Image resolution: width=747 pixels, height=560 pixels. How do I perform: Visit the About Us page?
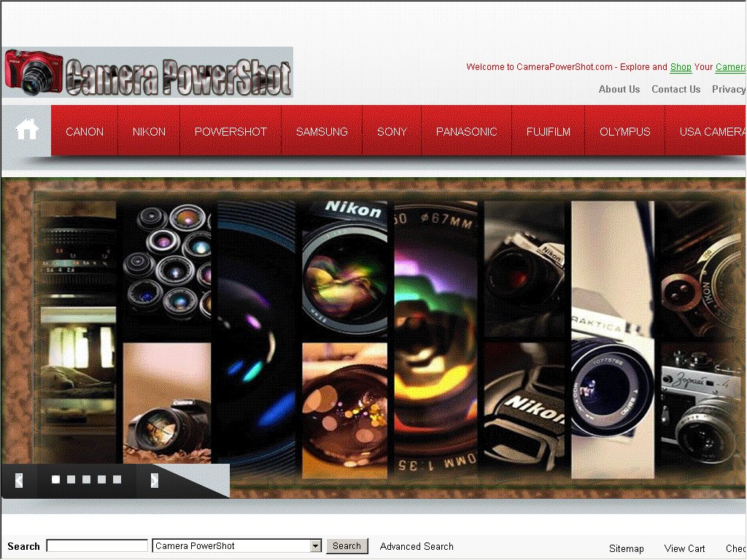619,89
